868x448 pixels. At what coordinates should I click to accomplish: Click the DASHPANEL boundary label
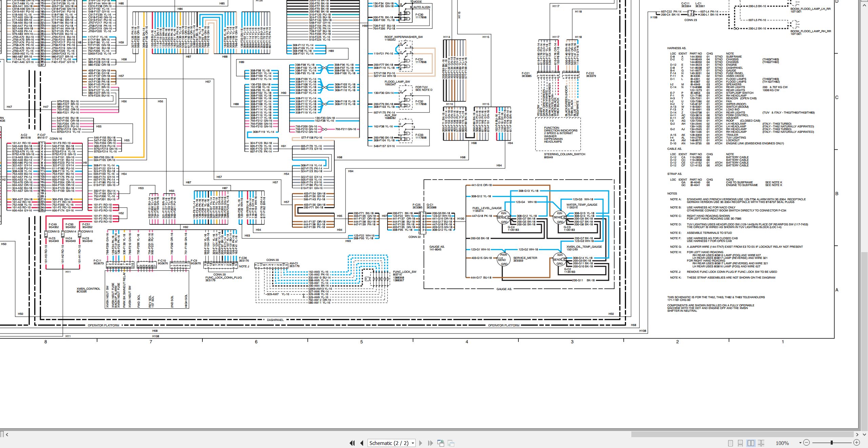[x=275, y=320]
